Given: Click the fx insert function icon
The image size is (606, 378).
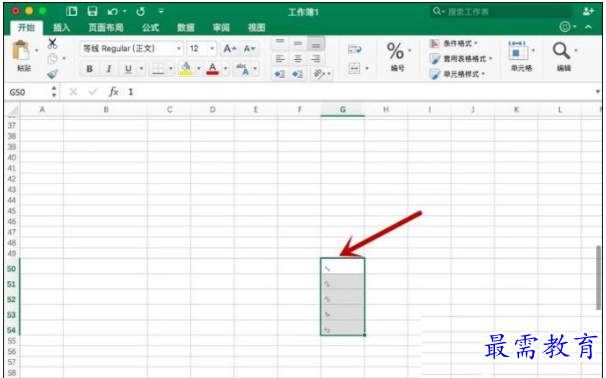Looking at the screenshot, I should (113, 92).
